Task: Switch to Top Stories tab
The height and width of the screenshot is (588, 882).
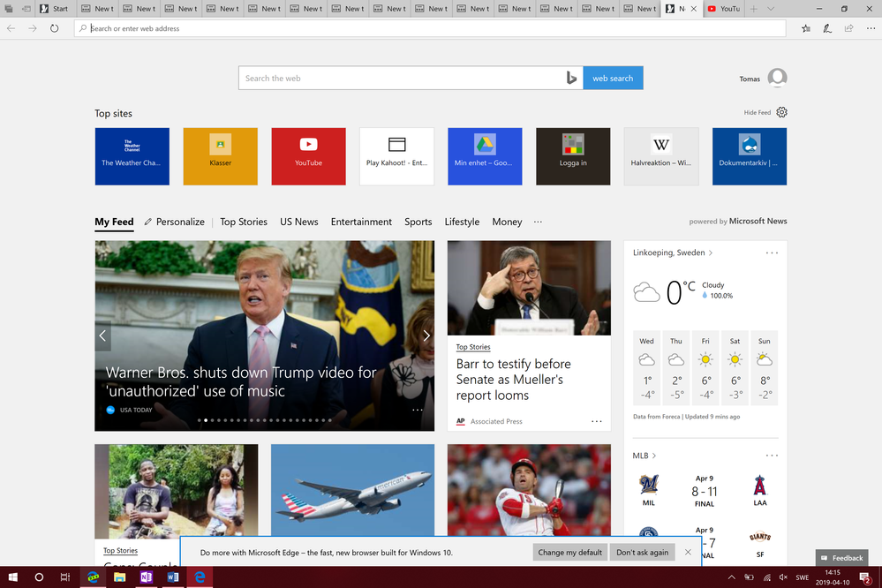Action: (244, 222)
